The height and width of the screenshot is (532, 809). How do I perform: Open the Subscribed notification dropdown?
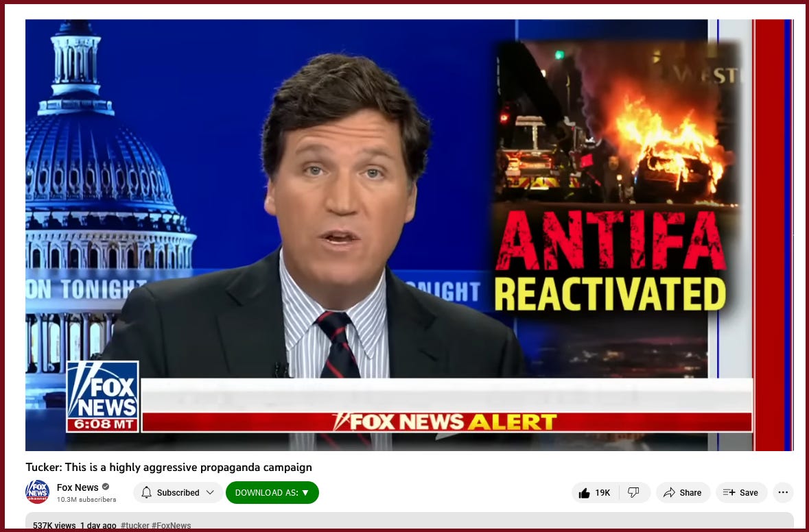click(x=178, y=493)
